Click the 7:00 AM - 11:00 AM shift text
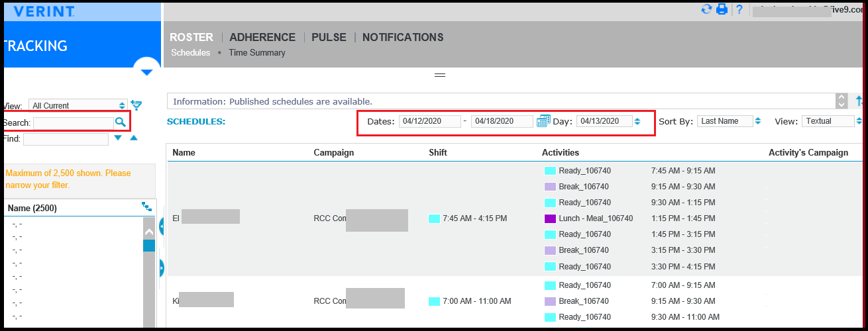The height and width of the screenshot is (331, 868). point(477,301)
